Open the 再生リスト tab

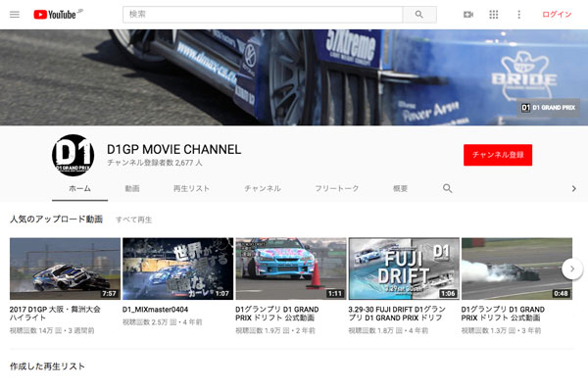[x=191, y=189]
